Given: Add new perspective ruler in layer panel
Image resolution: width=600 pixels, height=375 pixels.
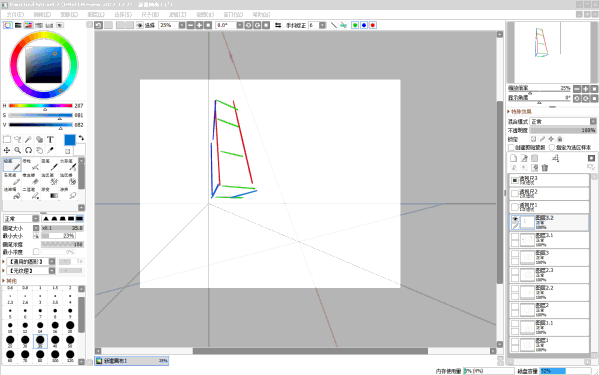Looking at the screenshot, I should tap(556, 158).
